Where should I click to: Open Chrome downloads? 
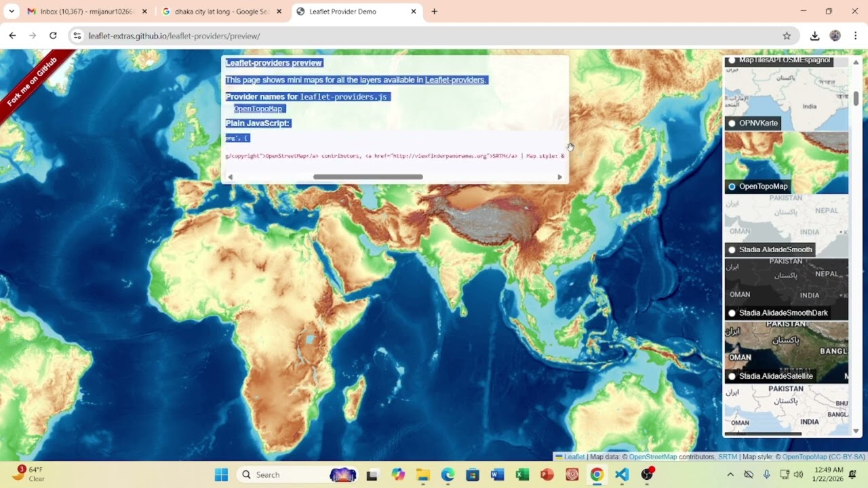coord(815,36)
